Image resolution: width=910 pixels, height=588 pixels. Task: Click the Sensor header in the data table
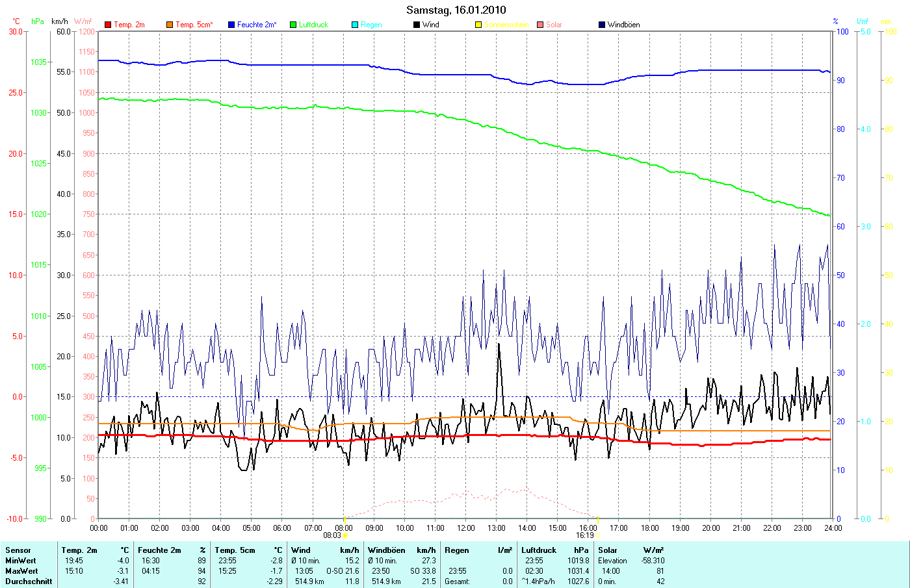[x=18, y=550]
